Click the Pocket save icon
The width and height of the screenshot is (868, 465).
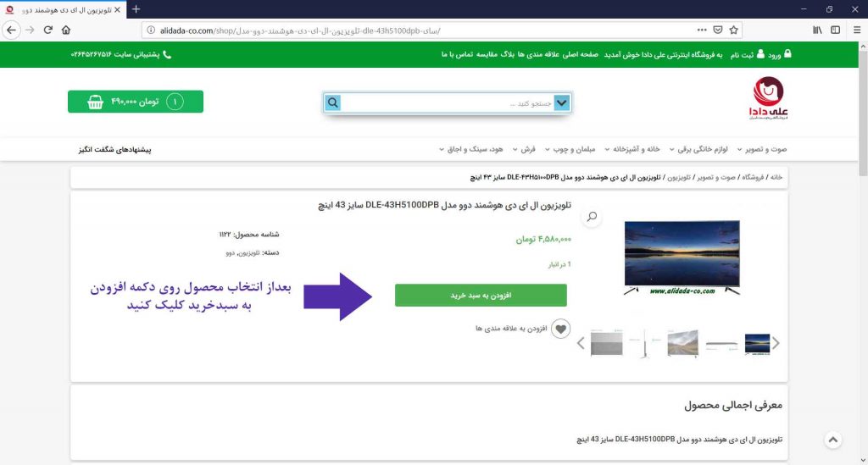tap(717, 30)
